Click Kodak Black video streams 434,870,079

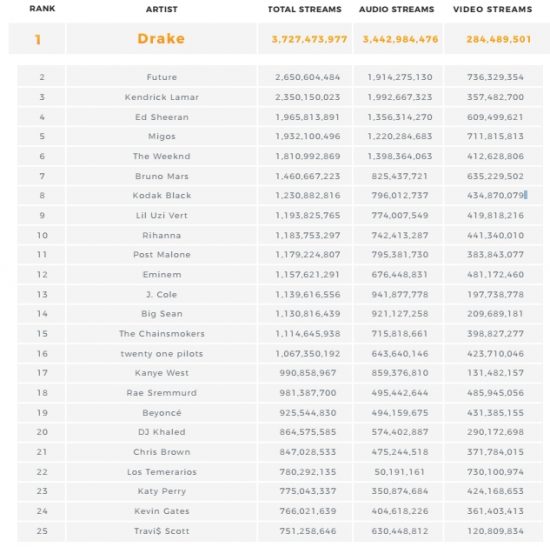coord(495,195)
